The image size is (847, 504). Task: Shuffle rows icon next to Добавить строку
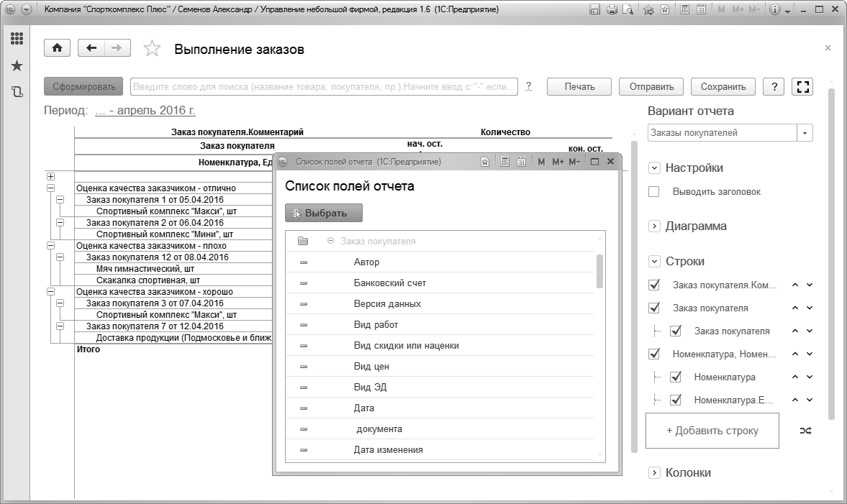pos(805,431)
